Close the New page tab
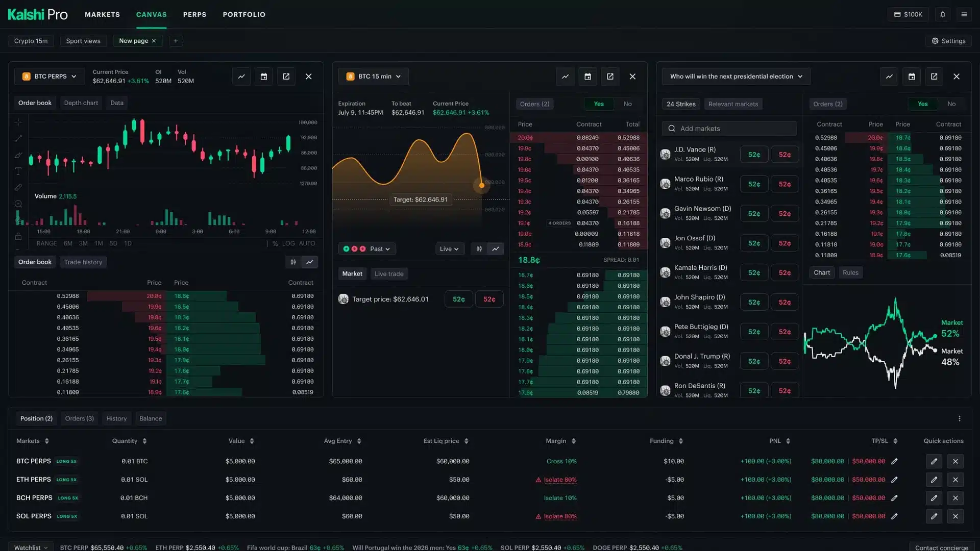Screen dimensions: 980x551 point(154,41)
